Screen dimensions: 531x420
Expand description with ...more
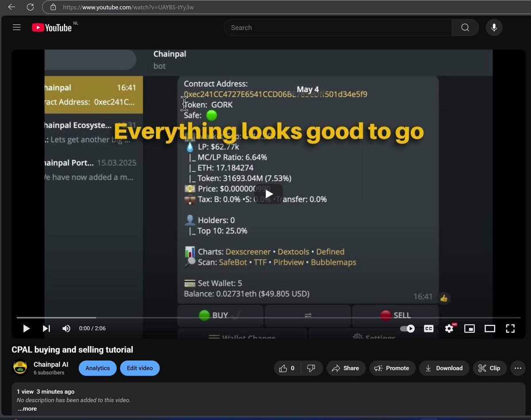(27, 408)
